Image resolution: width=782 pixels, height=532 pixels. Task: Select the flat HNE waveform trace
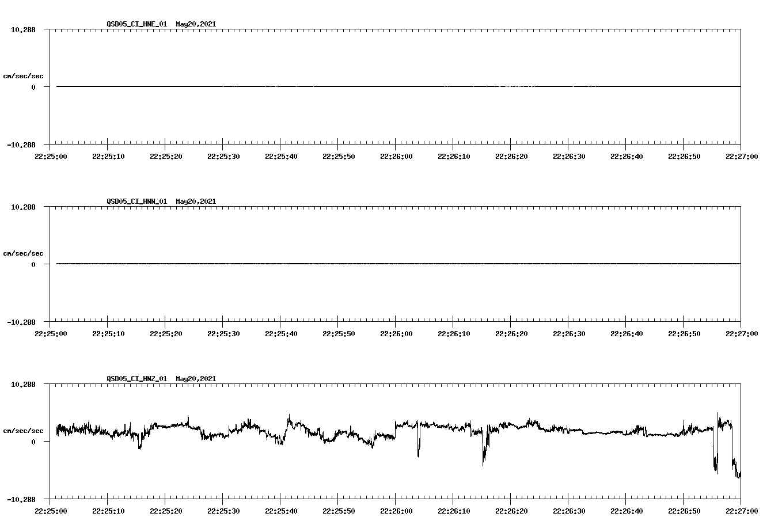tap(346, 86)
